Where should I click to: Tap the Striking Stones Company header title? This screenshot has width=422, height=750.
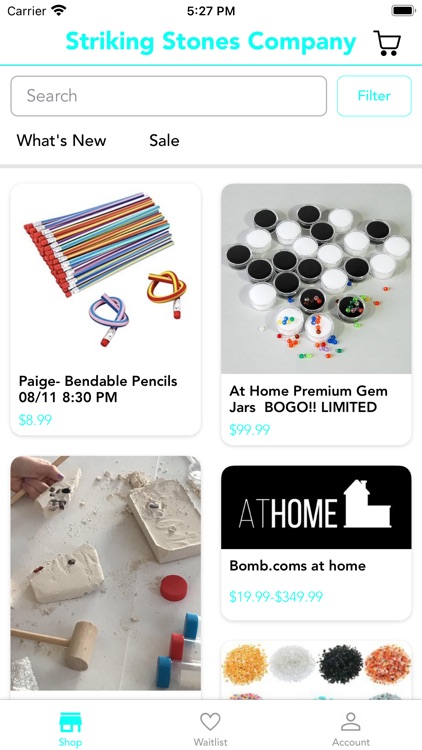(x=211, y=42)
